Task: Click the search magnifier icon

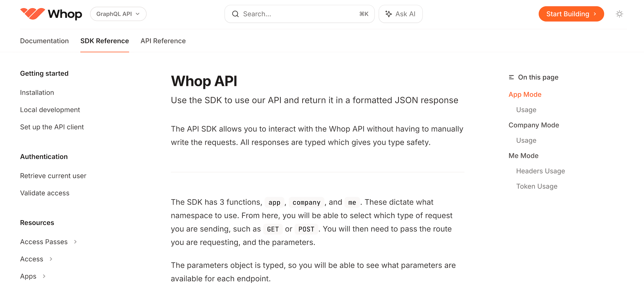Action: pyautogui.click(x=235, y=14)
